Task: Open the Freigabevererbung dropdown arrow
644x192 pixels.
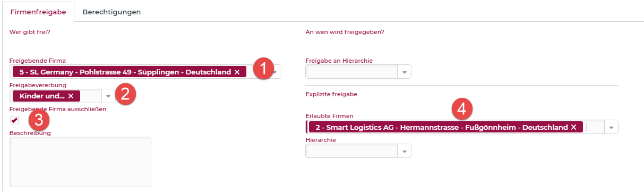Action: tap(108, 96)
